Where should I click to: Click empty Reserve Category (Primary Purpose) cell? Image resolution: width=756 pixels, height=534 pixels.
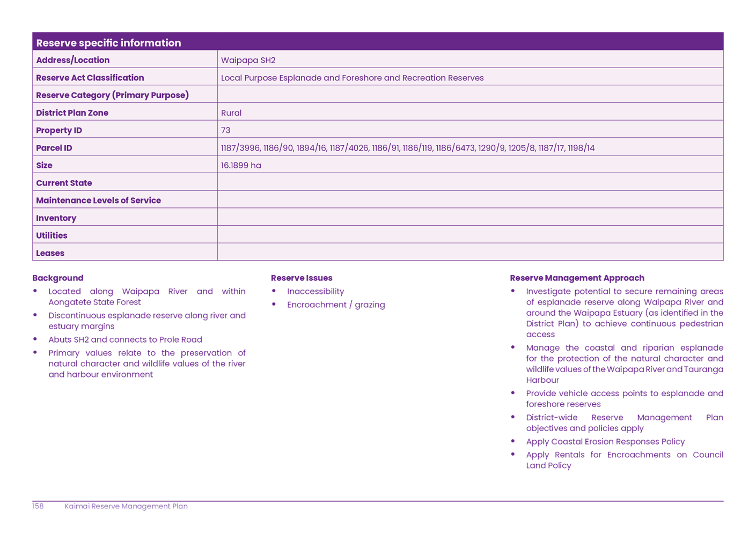point(469,95)
